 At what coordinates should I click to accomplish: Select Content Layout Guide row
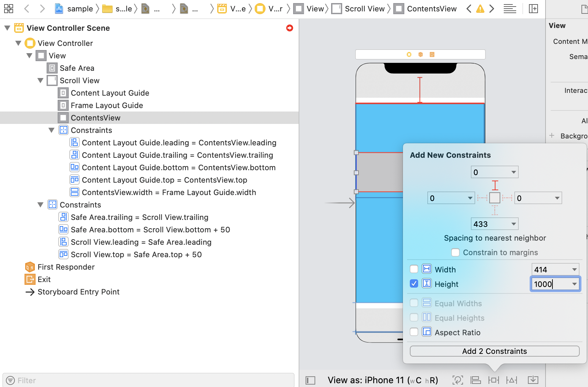104,93
